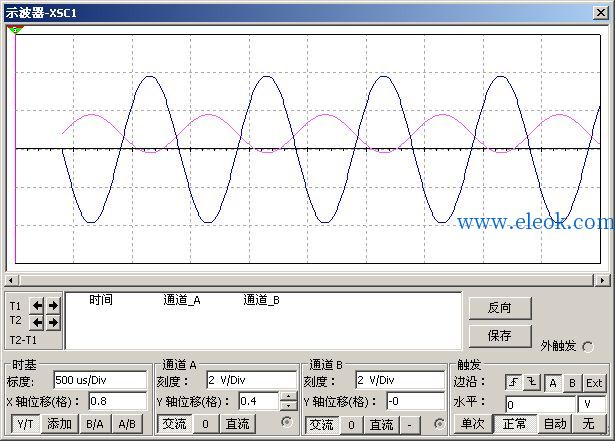Image resolution: width=615 pixels, height=441 pixels.
Task: Click the T1 cursor marker at top-left of graph
Action: (x=15, y=29)
